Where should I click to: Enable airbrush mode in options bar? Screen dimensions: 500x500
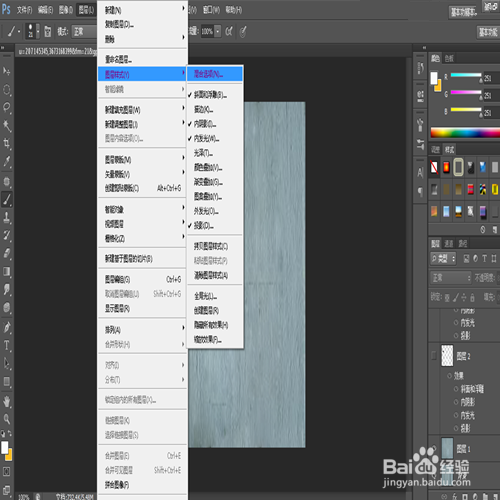[x=229, y=32]
